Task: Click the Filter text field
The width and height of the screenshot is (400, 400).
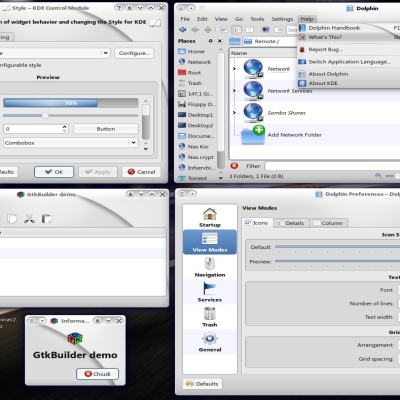Action: pyautogui.click(x=332, y=166)
